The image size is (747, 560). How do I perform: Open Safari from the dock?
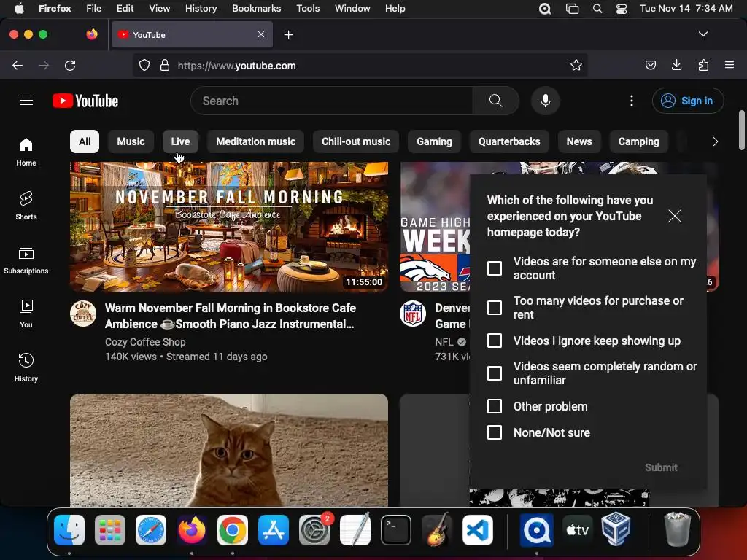pos(151,530)
